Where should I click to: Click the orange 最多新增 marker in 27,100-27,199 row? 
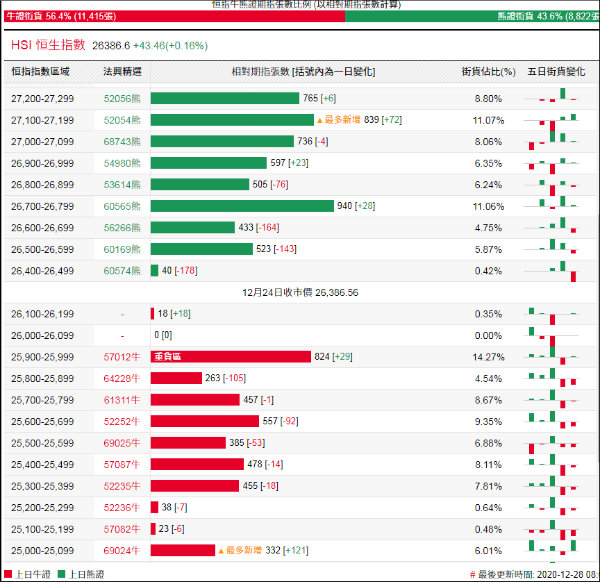[x=339, y=120]
